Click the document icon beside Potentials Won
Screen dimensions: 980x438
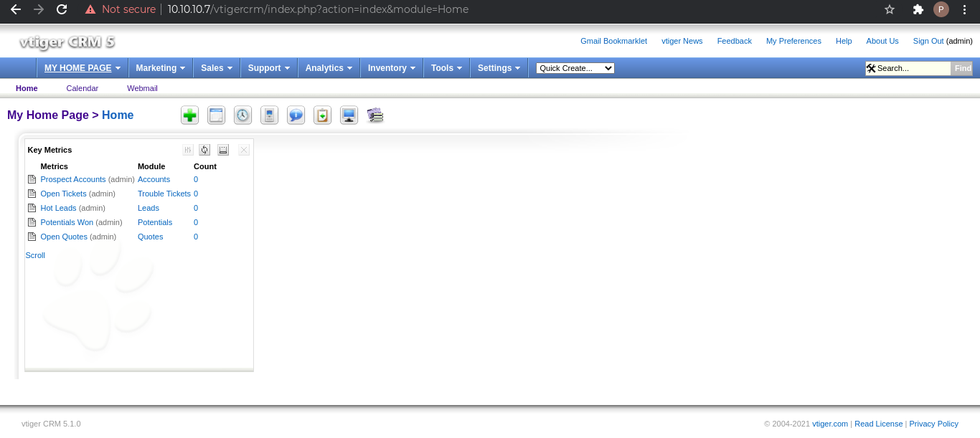point(32,222)
